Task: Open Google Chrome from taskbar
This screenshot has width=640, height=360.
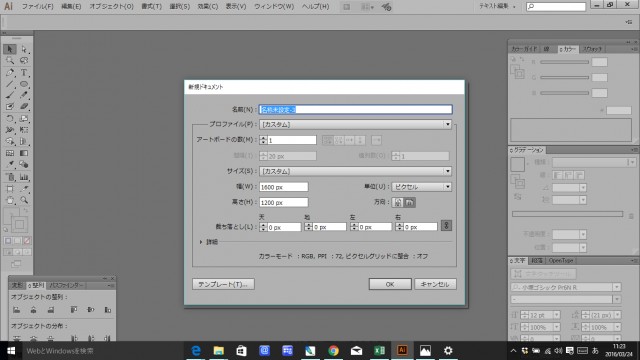Action: click(333, 351)
